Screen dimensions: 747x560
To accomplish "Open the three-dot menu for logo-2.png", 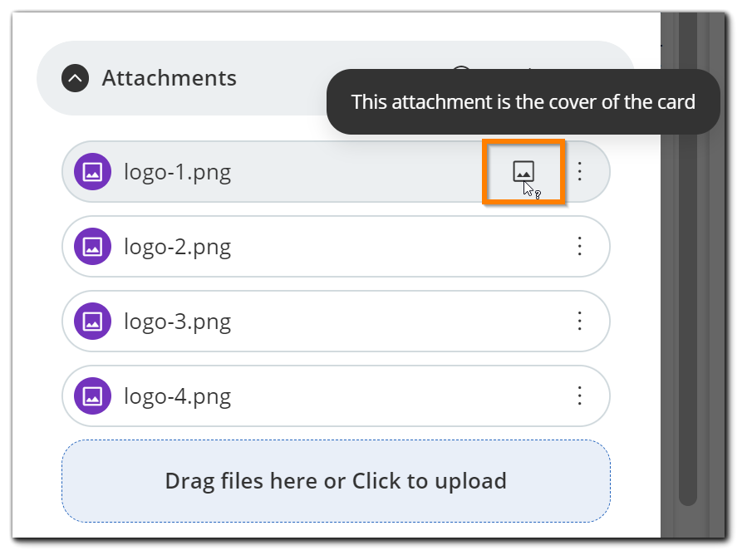I will pos(579,246).
